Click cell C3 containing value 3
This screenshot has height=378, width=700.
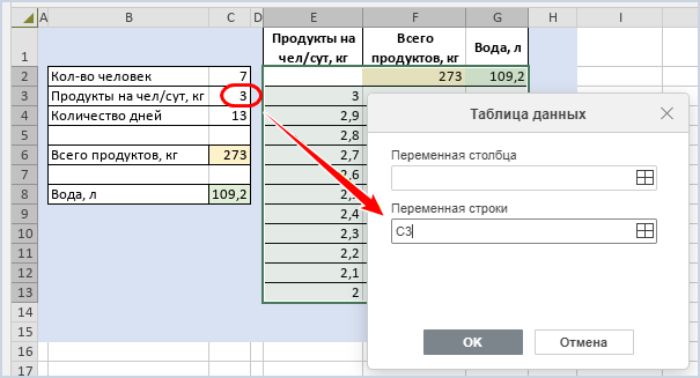pos(229,96)
